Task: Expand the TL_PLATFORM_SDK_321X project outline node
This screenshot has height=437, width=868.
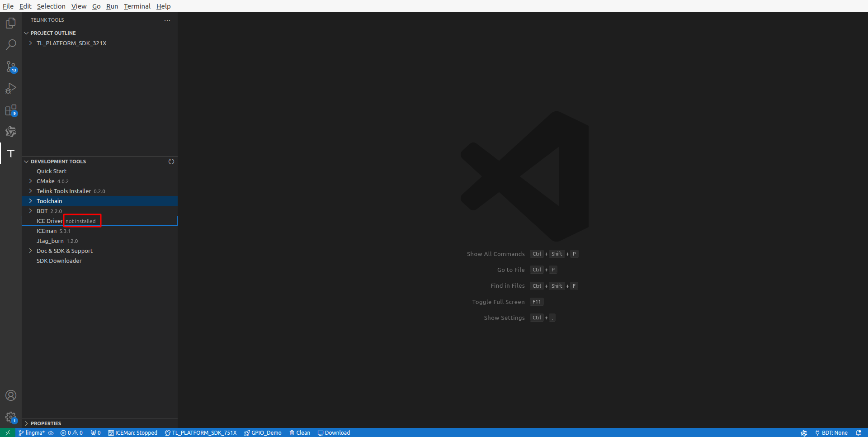Action: [30, 43]
